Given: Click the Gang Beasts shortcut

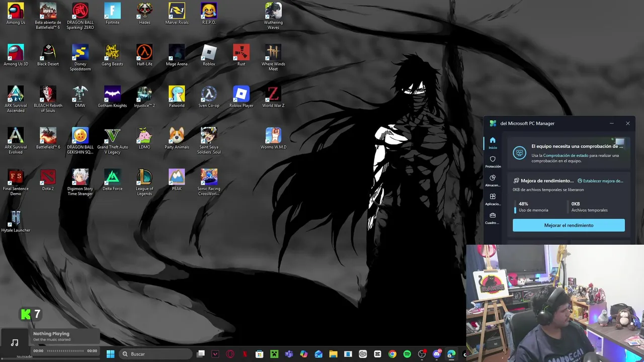Looking at the screenshot, I should (x=112, y=55).
